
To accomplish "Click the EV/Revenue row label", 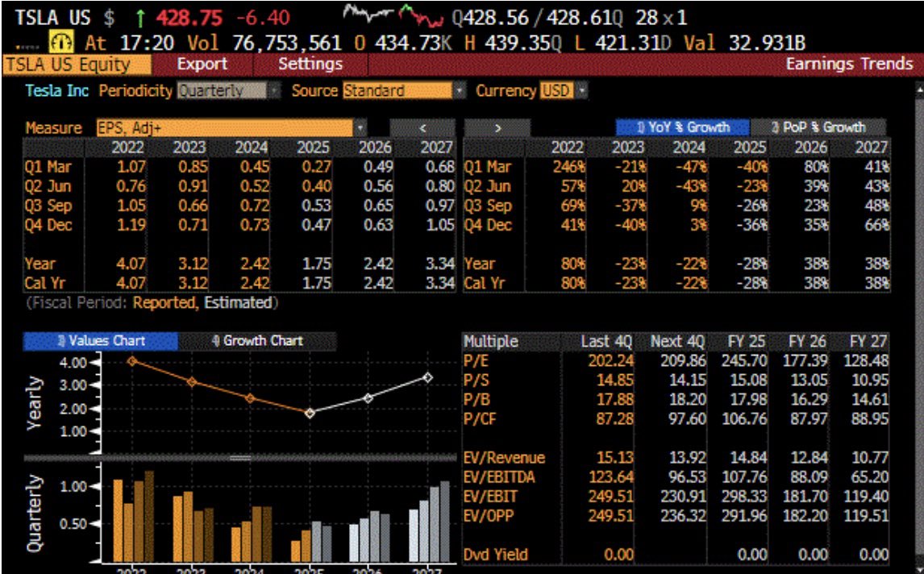I will pyautogui.click(x=505, y=458).
